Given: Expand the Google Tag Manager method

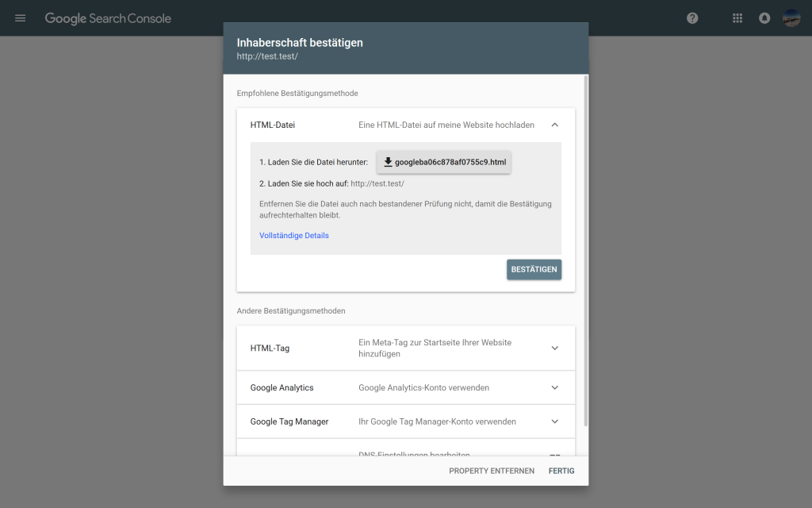Looking at the screenshot, I should pyautogui.click(x=554, y=421).
